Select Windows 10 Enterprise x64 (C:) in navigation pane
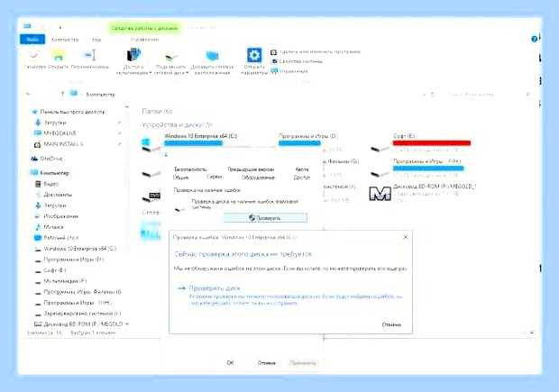 pyautogui.click(x=75, y=249)
